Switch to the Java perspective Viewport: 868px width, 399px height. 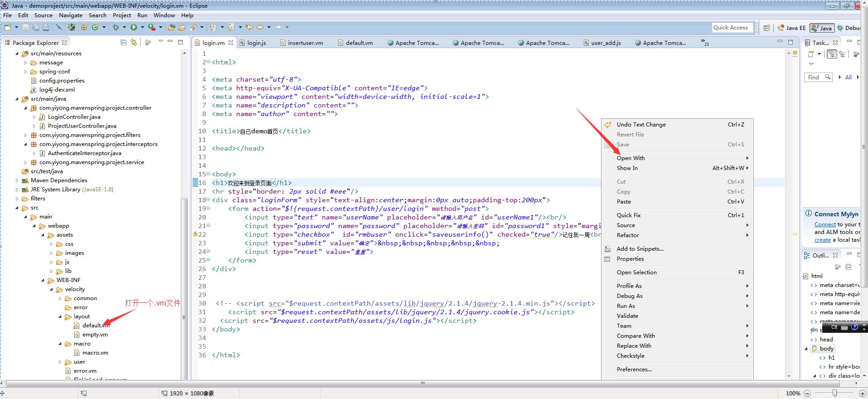tap(822, 28)
